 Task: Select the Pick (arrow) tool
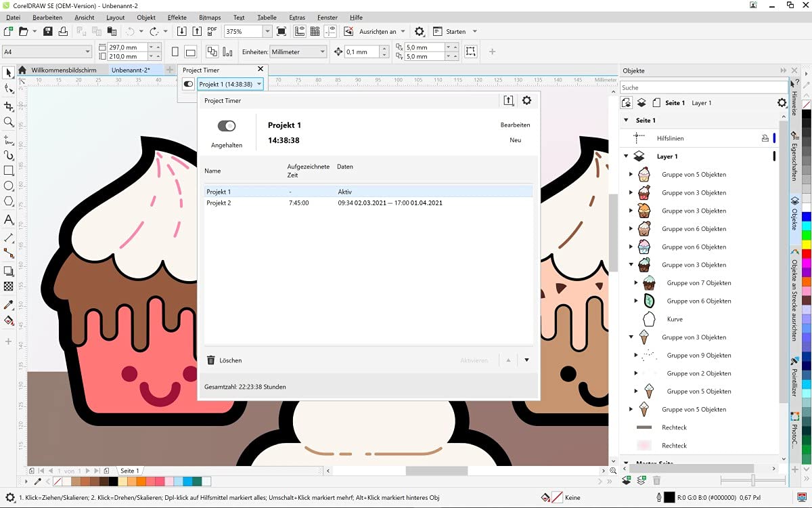pos(9,72)
